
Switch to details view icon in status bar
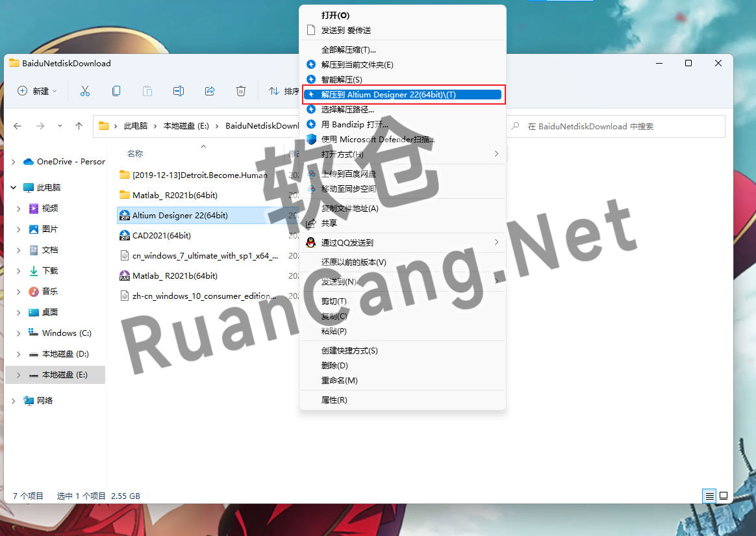tap(709, 496)
